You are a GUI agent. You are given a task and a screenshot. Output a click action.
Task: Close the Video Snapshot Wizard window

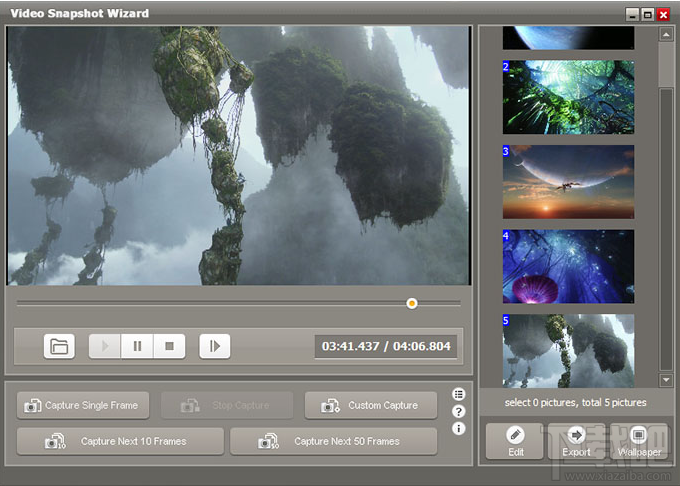point(663,15)
